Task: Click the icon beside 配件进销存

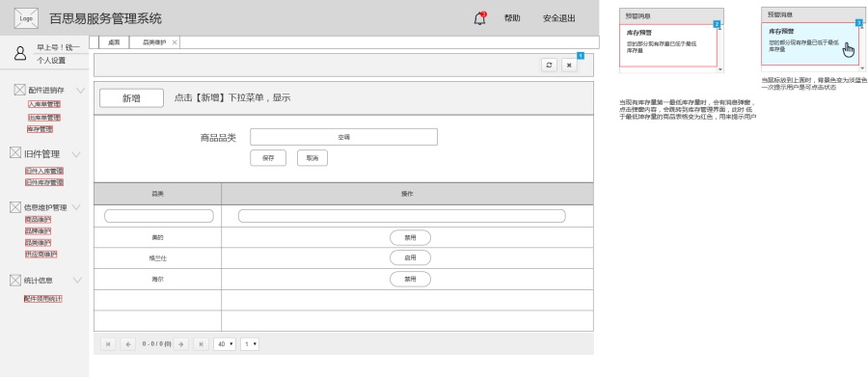Action: pyautogui.click(x=19, y=90)
